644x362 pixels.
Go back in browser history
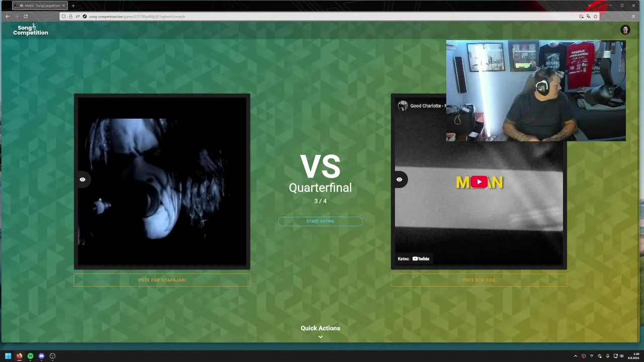point(7,17)
